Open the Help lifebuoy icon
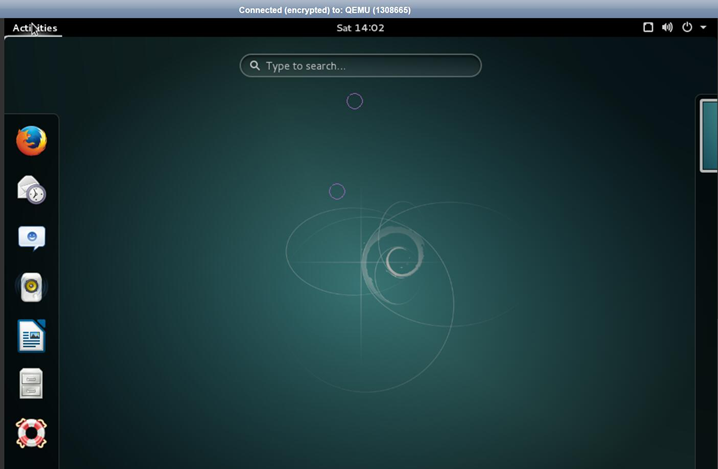Screen dimensions: 718x469 click(x=32, y=433)
